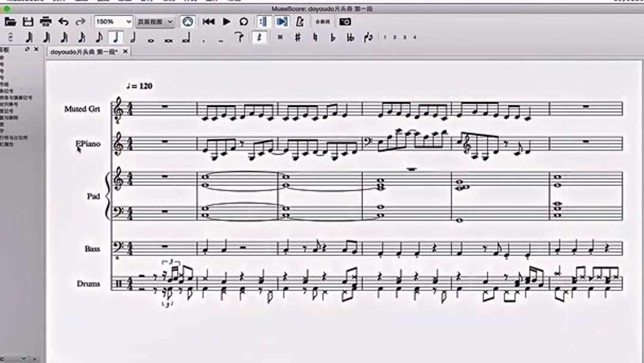Switch to the doyoudo片头曲 score tab
This screenshot has height=363, width=644.
pyautogui.click(x=83, y=51)
